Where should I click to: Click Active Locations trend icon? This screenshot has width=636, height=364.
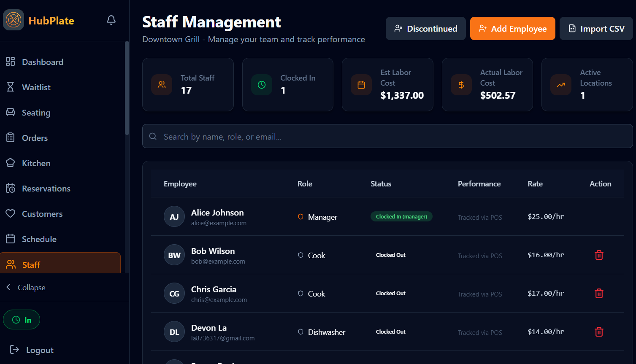pyautogui.click(x=561, y=85)
